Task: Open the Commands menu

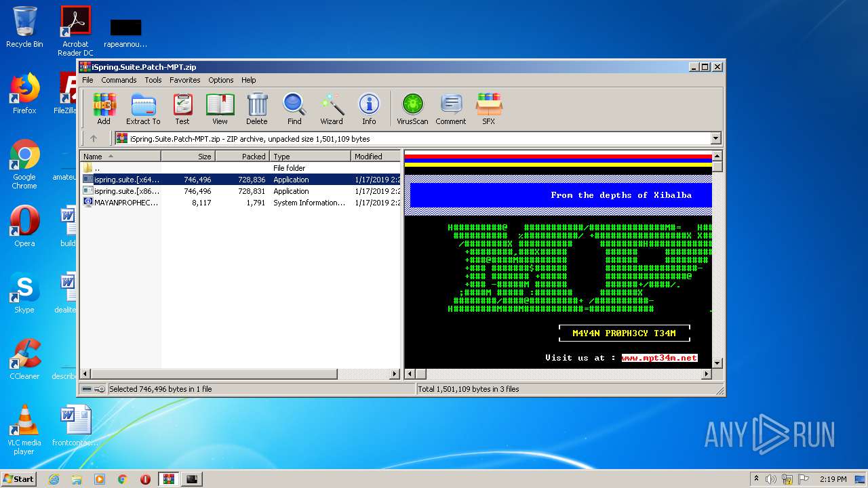Action: coord(119,80)
